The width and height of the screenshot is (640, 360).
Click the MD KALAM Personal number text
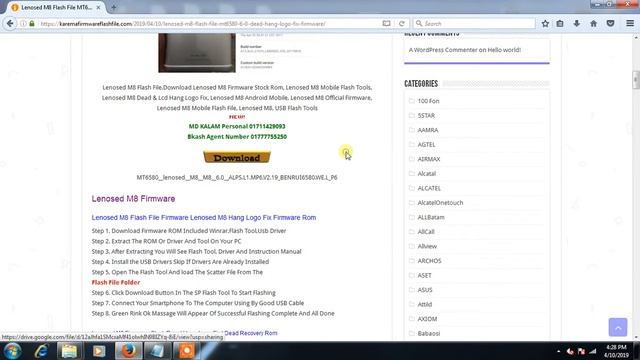[237, 127]
